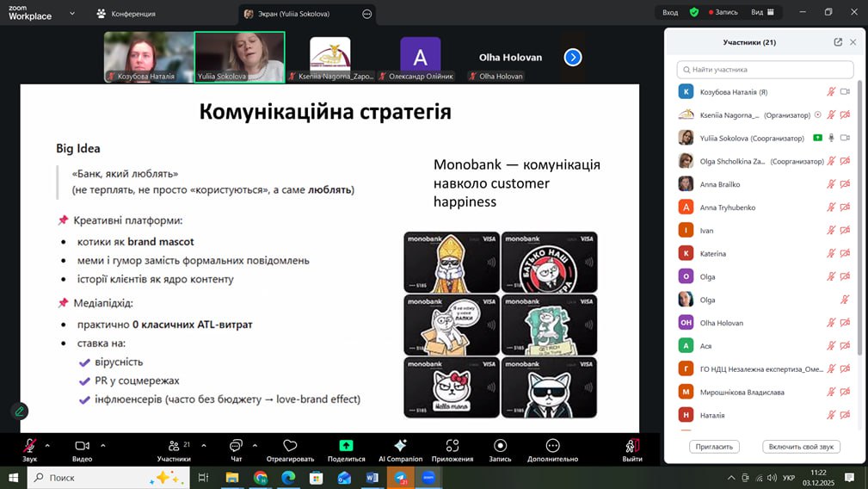
Task: Expand audio options arrow beside Звук
Action: point(47,445)
